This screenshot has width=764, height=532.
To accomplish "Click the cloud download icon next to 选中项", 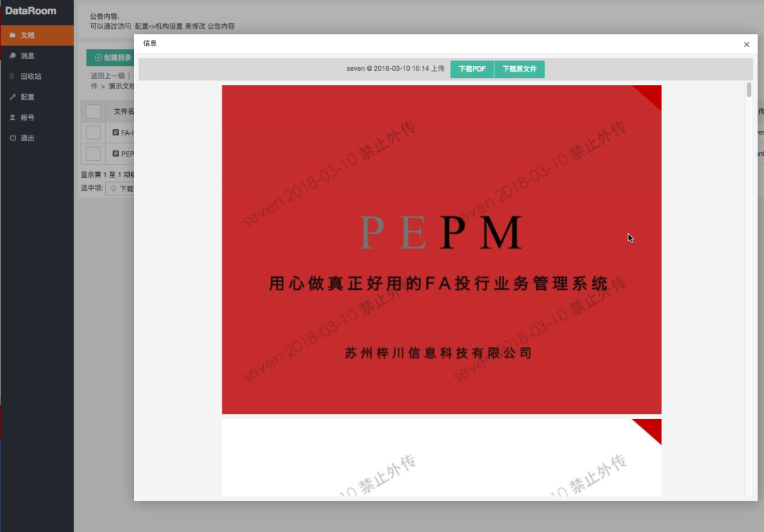I will click(x=114, y=188).
